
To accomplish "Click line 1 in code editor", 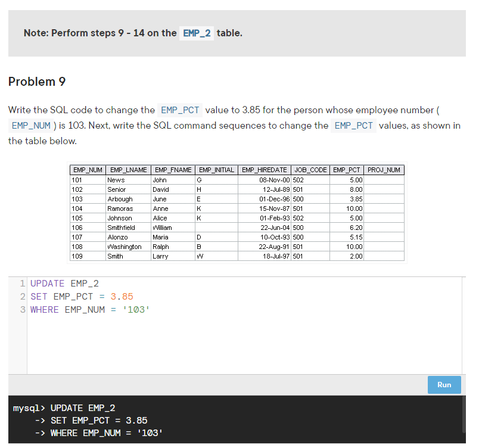I will pos(64,284).
